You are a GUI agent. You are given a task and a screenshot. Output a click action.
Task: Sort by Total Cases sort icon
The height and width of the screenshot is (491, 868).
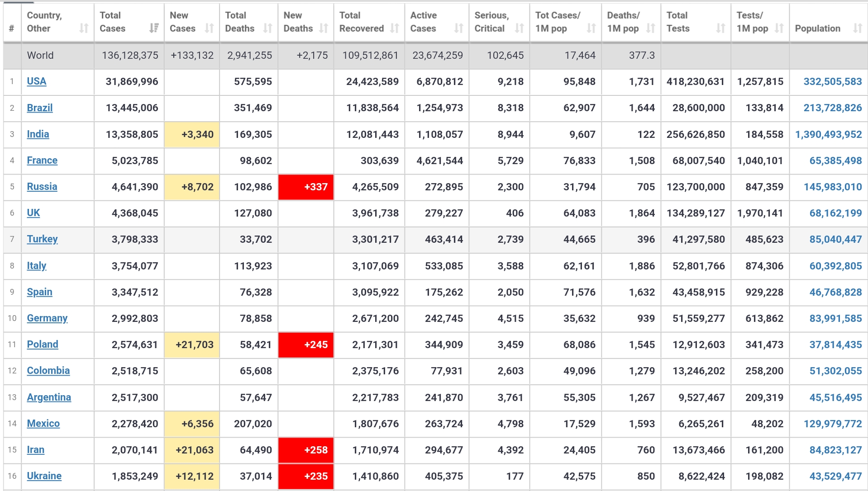click(x=154, y=28)
